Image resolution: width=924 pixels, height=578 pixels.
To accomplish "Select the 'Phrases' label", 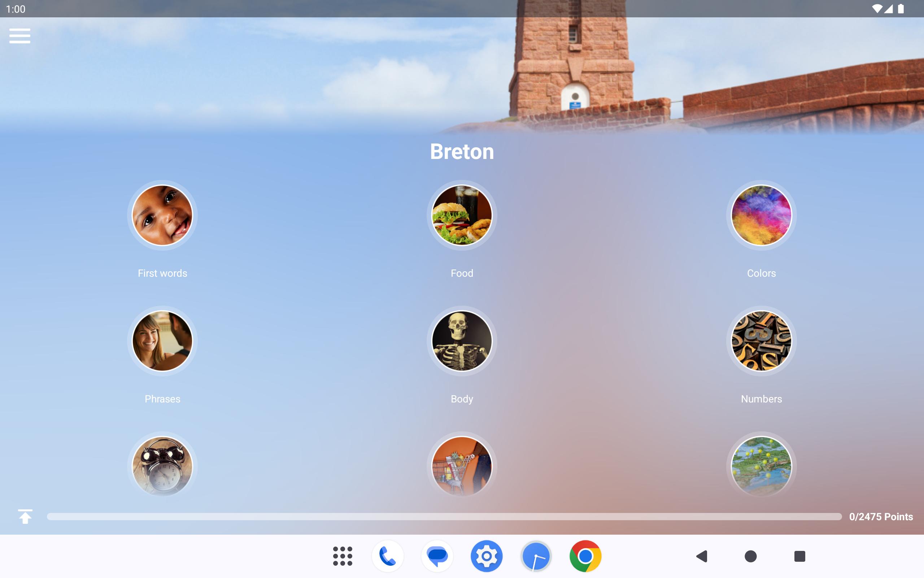I will 162,399.
